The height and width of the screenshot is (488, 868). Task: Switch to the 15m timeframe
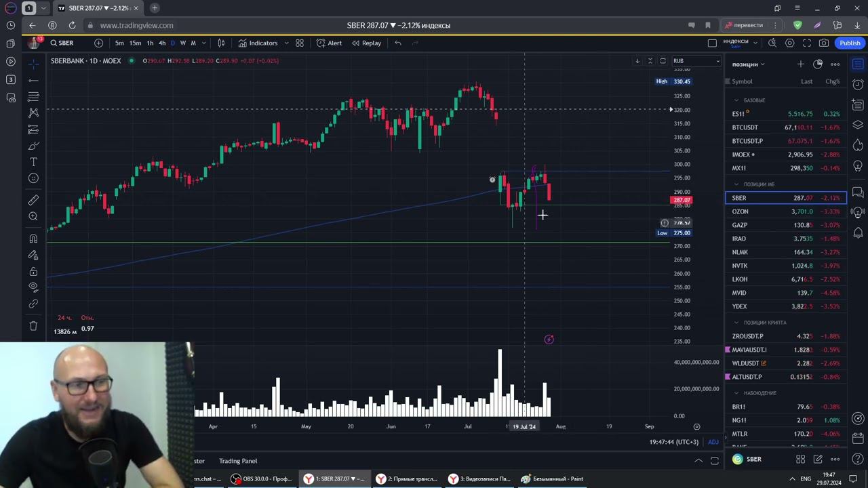(136, 43)
